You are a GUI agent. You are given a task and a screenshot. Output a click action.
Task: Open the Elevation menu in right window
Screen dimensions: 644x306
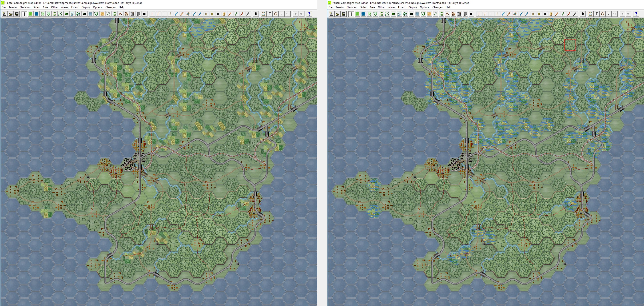point(352,7)
